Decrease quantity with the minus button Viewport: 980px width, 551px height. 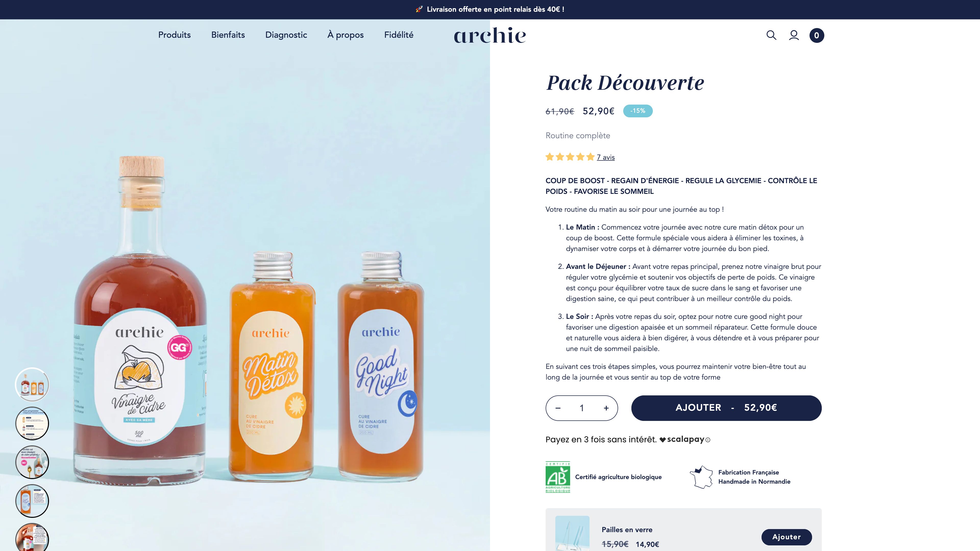(558, 408)
